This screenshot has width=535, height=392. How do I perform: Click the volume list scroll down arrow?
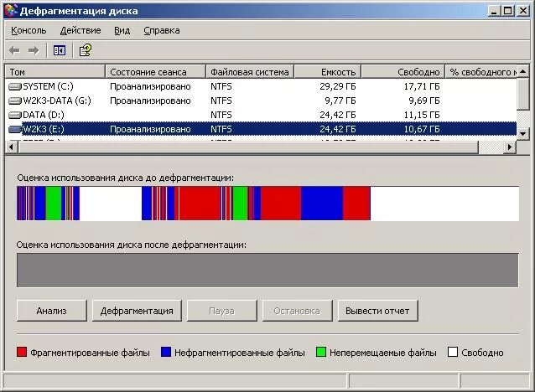tap(523, 134)
